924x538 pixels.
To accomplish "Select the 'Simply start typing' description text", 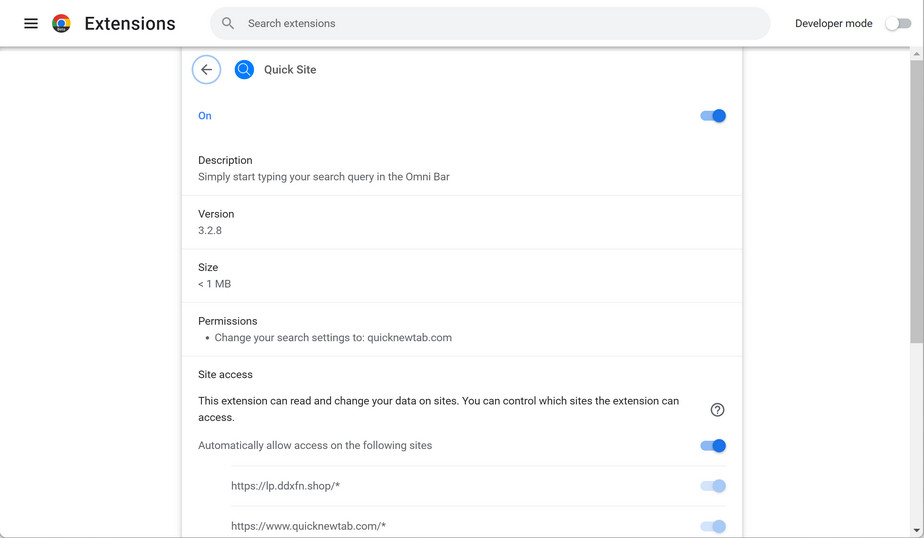I will (x=324, y=177).
